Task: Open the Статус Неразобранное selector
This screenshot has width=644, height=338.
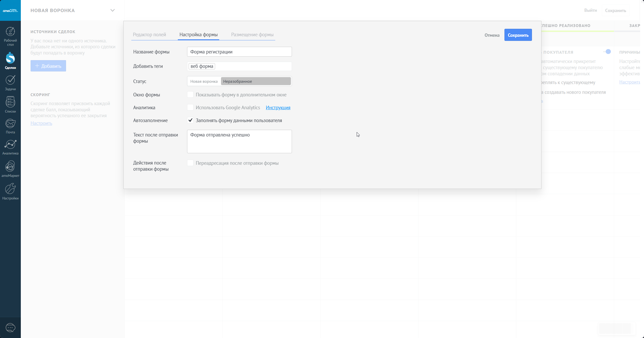Action: coord(256,81)
